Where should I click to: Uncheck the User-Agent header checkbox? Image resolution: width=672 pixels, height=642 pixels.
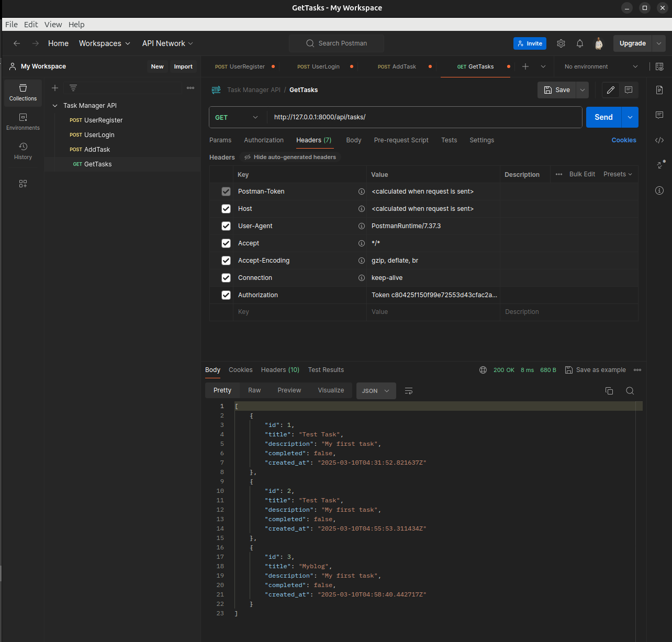226,226
